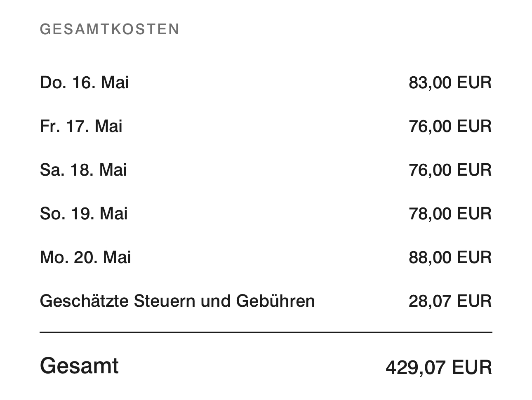Click the price for Sa. 18. Mai
Screen dimensions: 532x400
[x=450, y=170]
